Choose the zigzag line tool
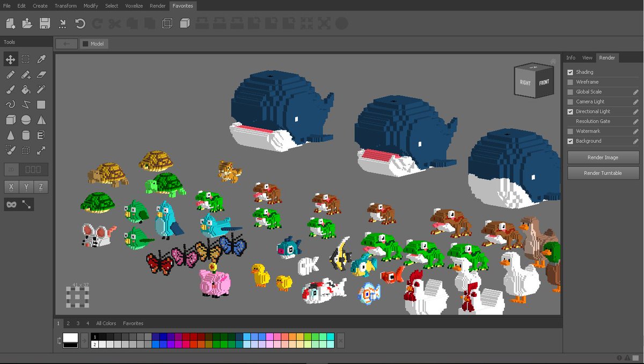The width and height of the screenshot is (644, 364). pyautogui.click(x=26, y=105)
